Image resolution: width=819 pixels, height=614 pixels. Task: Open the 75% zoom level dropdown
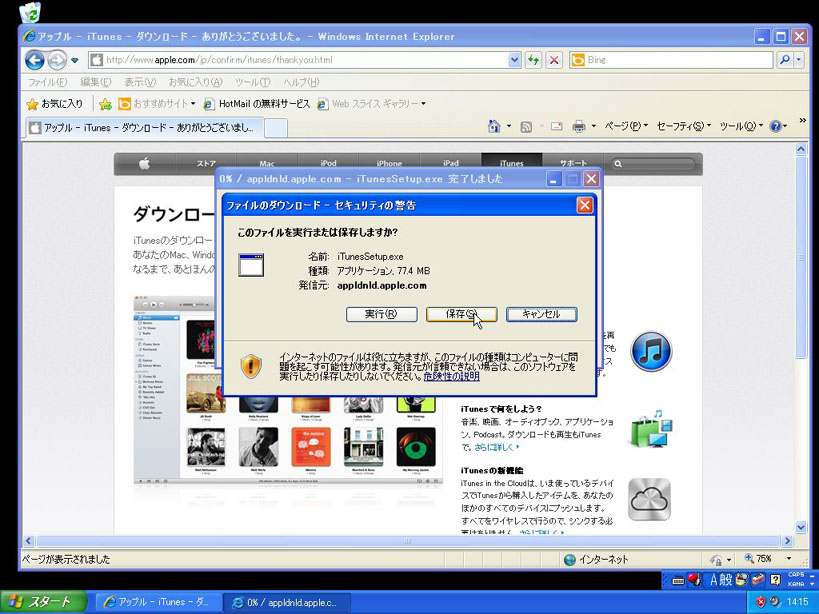pos(789,559)
